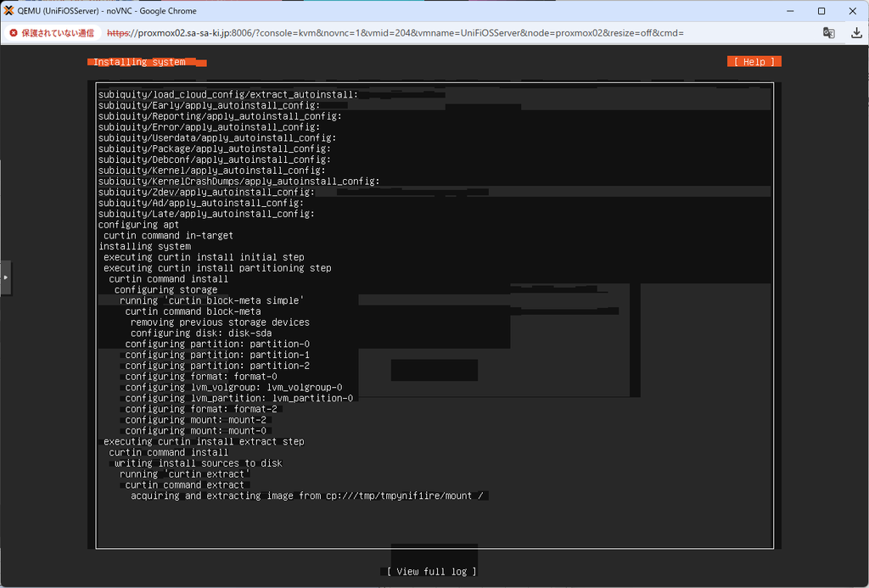Click 'executing curtin install extract step' line
The image size is (869, 588).
pyautogui.click(x=204, y=442)
